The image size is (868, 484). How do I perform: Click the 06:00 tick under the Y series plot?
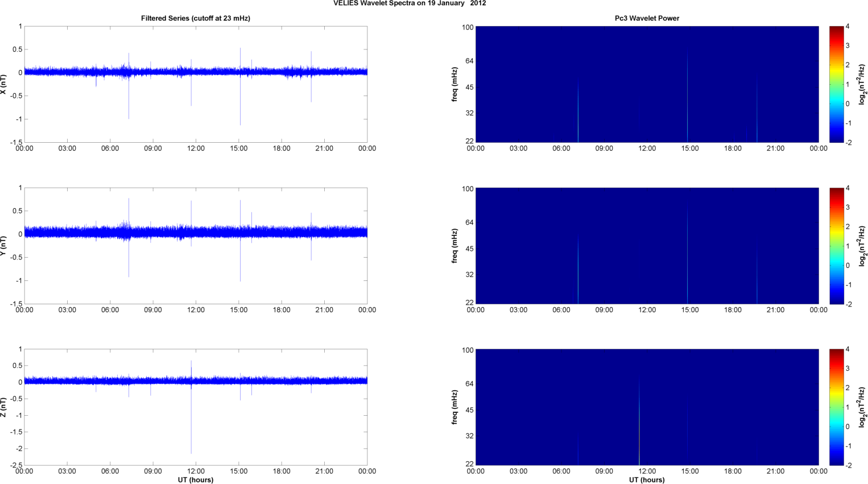click(110, 310)
